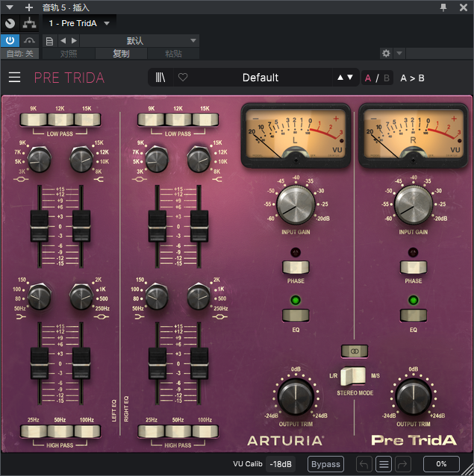Image resolution: width=474 pixels, height=476 pixels.
Task: Click left EQ high-mid frequency knob
Action: tap(39, 160)
